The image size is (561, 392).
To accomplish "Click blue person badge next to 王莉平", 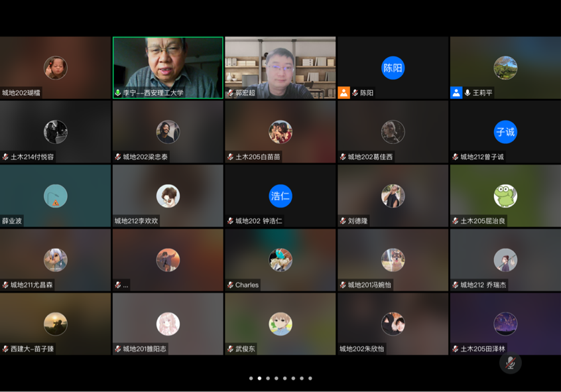I will [456, 93].
